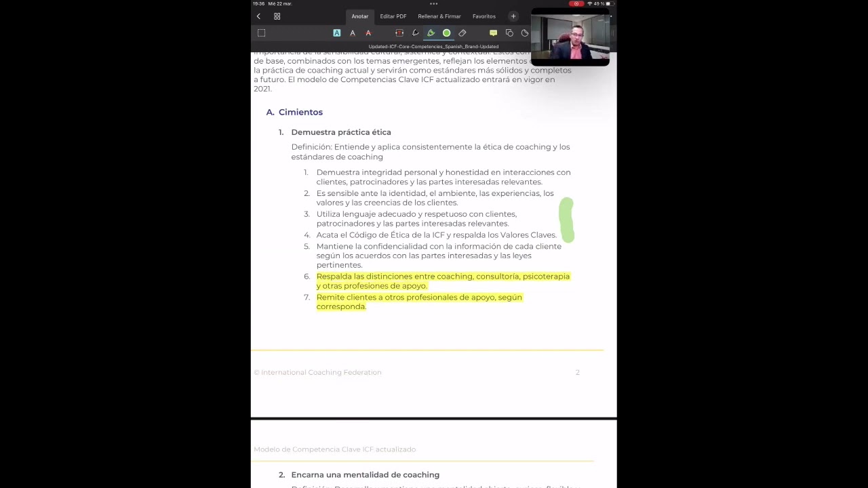Go back with the arrow icon
This screenshot has height=488, width=868.
coord(258,16)
